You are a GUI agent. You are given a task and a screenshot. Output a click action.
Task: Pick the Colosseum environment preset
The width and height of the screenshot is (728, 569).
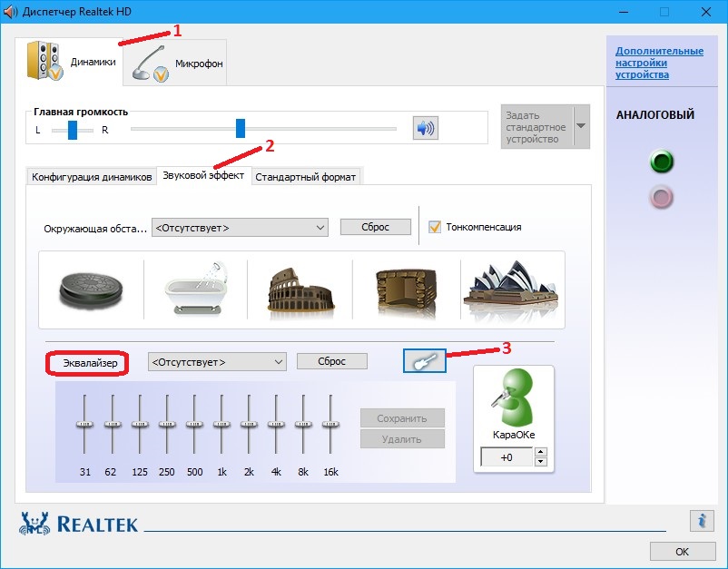click(300, 294)
